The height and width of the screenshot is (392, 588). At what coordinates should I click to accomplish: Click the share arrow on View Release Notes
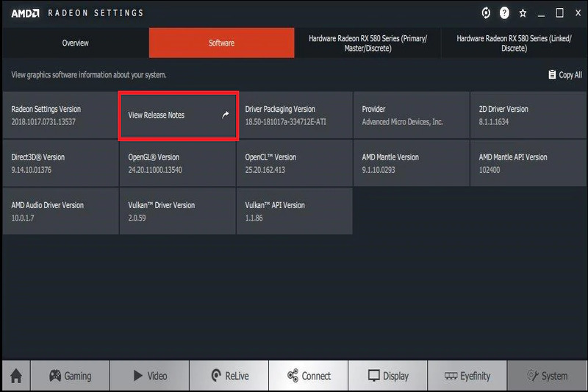tap(226, 115)
